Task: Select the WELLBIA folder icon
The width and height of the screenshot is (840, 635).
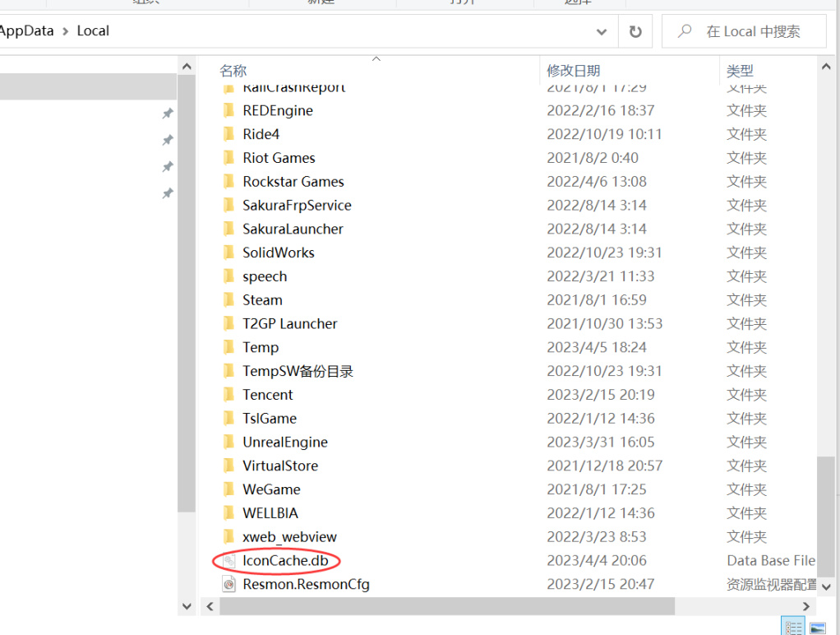Action: coord(228,512)
